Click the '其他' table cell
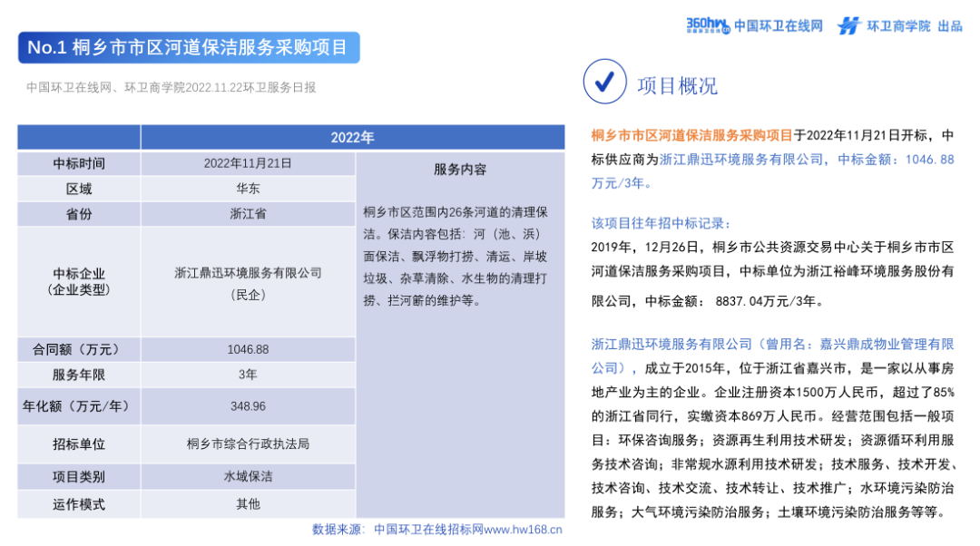Image resolution: width=980 pixels, height=546 pixels. pos(248,504)
